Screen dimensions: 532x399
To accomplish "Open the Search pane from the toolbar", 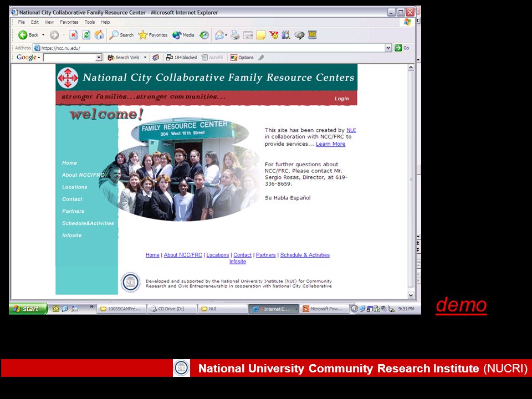I will tap(121, 35).
